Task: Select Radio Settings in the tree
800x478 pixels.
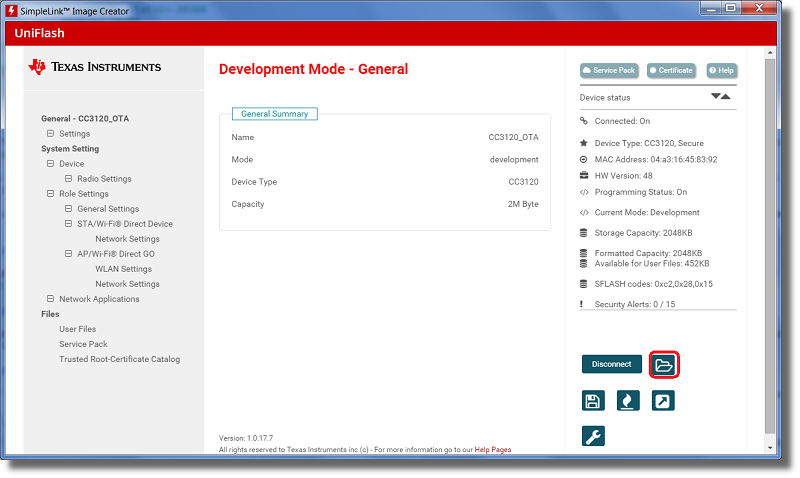Action: 104,179
